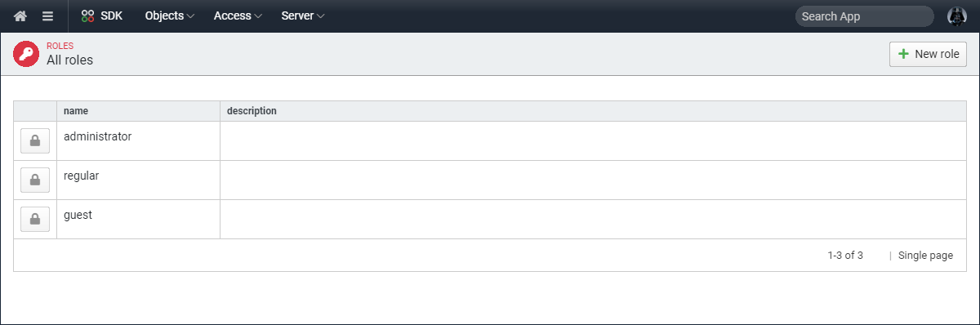Screen dimensions: 980x325
Task: Click the SDK logo icon
Action: pos(88,16)
